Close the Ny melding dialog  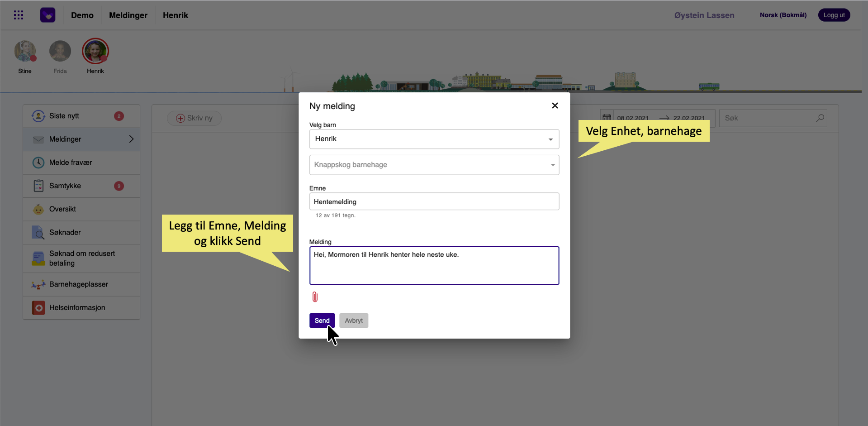pos(555,105)
